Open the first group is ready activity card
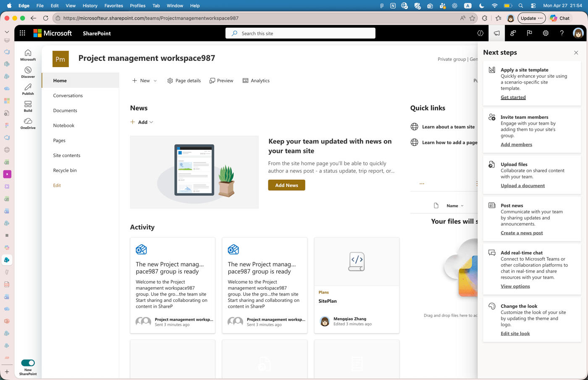This screenshot has height=380, width=588. click(173, 286)
